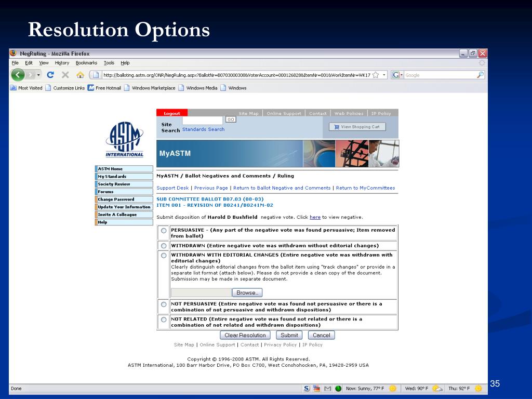Open the home page icon

pyautogui.click(x=80, y=75)
